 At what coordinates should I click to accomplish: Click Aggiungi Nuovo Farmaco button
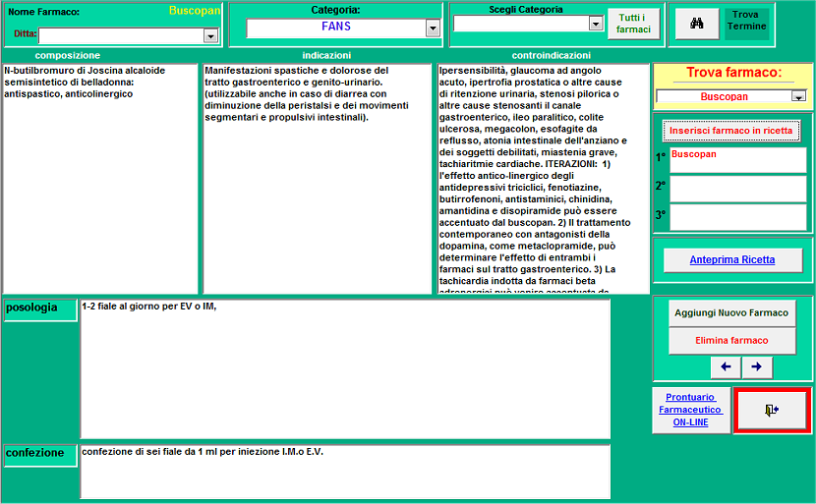pos(731,313)
